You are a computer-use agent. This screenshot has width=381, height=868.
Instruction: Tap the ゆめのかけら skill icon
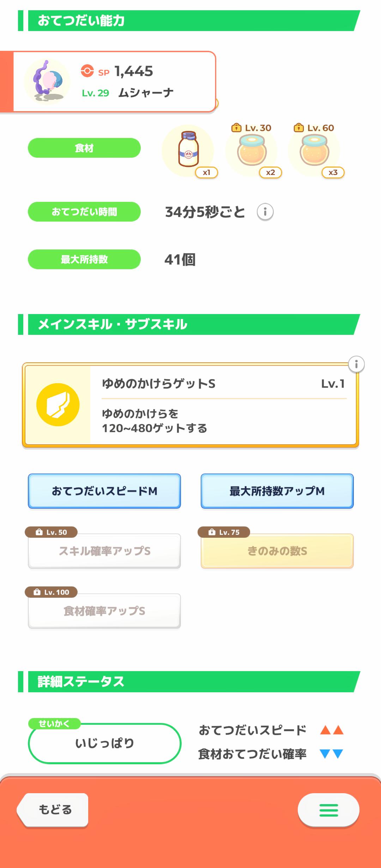[x=58, y=405]
